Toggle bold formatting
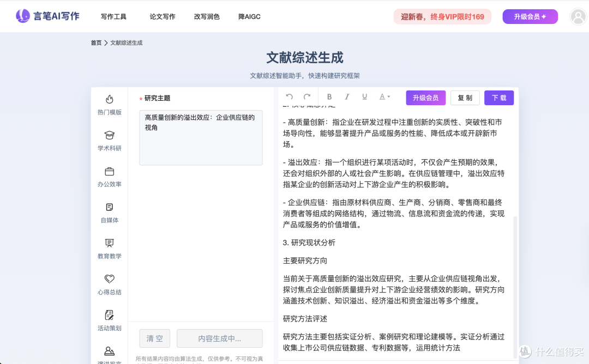589x364 pixels. click(329, 97)
